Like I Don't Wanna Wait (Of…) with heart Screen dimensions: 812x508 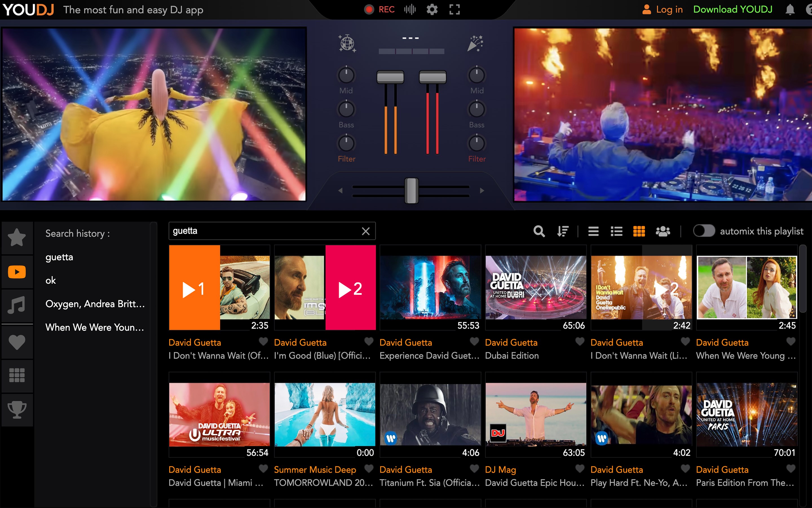click(263, 341)
